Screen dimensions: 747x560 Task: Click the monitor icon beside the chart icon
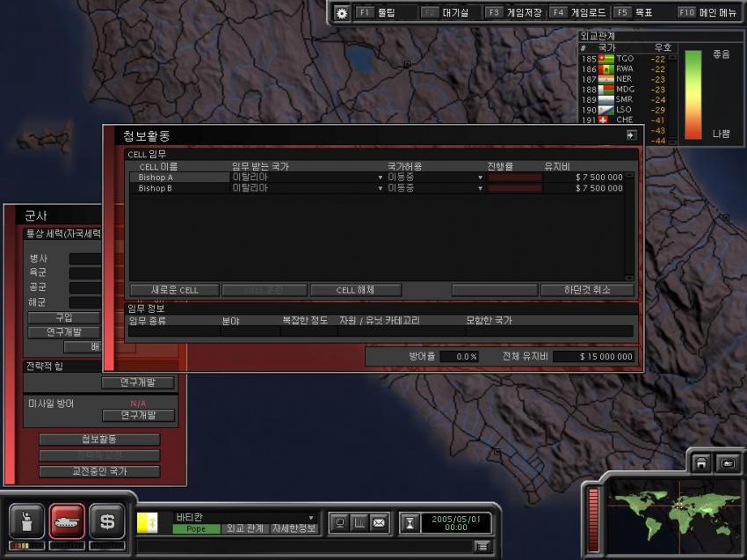click(x=339, y=523)
